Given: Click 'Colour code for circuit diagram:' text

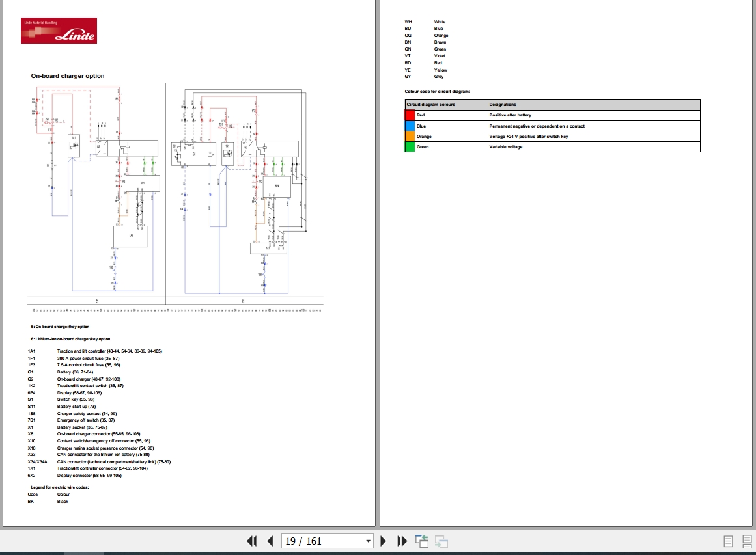Looking at the screenshot, I should tap(438, 92).
